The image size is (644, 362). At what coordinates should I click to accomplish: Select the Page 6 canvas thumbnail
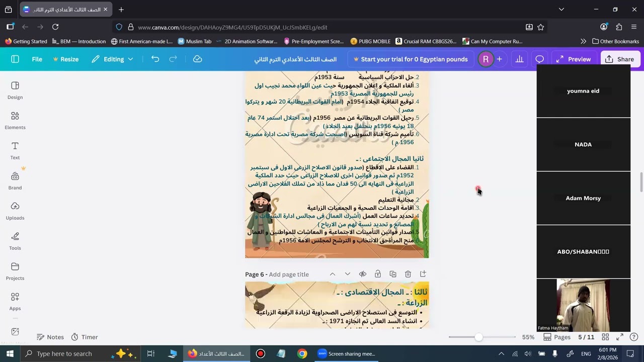pos(337,305)
